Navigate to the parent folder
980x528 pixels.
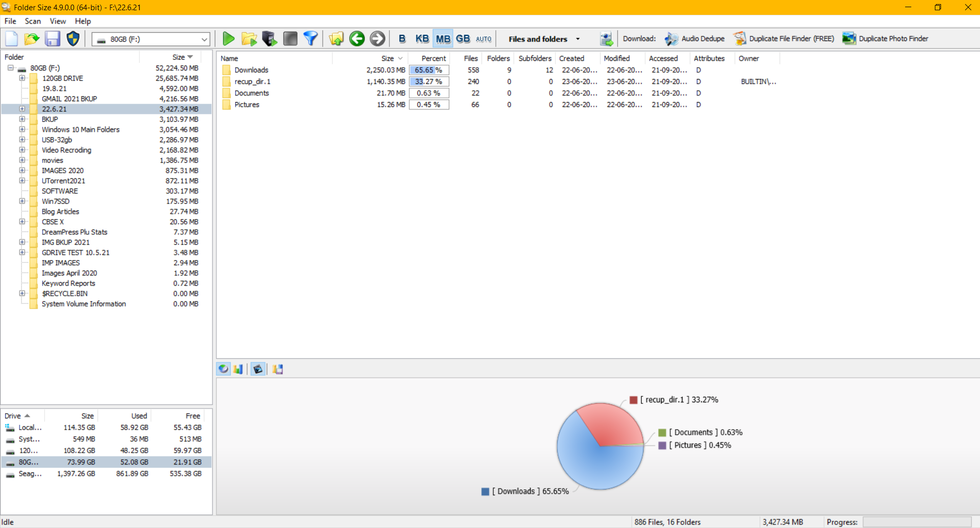336,38
